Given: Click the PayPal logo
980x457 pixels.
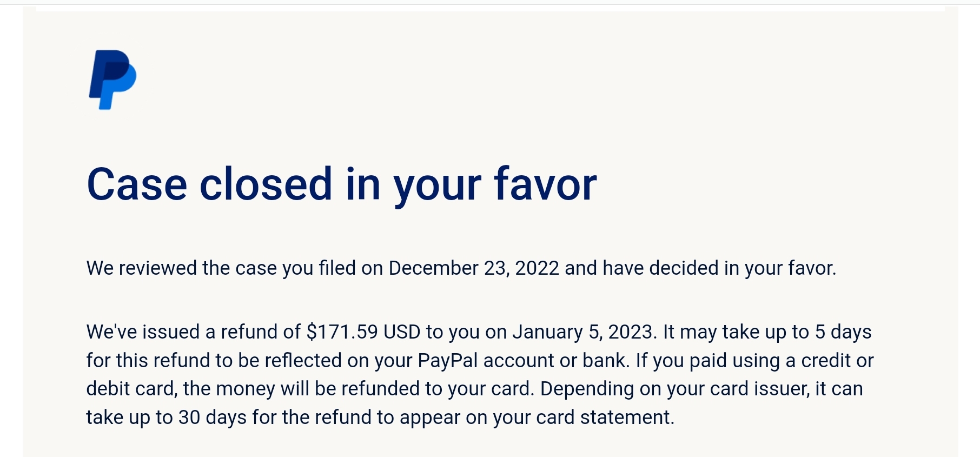Looking at the screenshot, I should (112, 80).
